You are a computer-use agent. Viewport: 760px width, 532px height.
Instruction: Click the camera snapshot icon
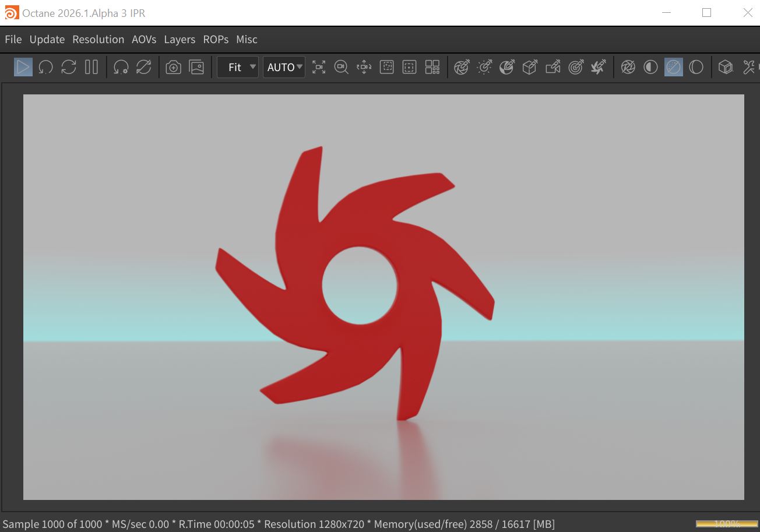(x=173, y=68)
